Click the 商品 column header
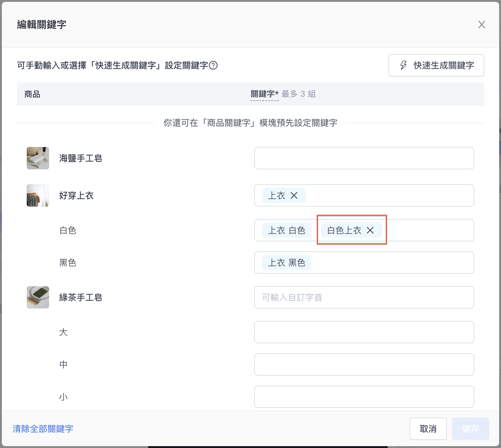Image resolution: width=501 pixels, height=448 pixels. tap(32, 94)
